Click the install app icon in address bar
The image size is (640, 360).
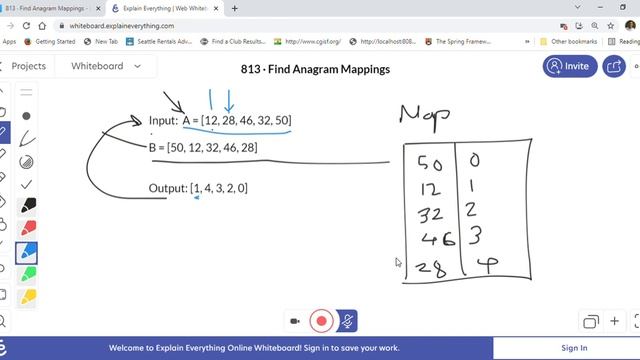point(579,26)
